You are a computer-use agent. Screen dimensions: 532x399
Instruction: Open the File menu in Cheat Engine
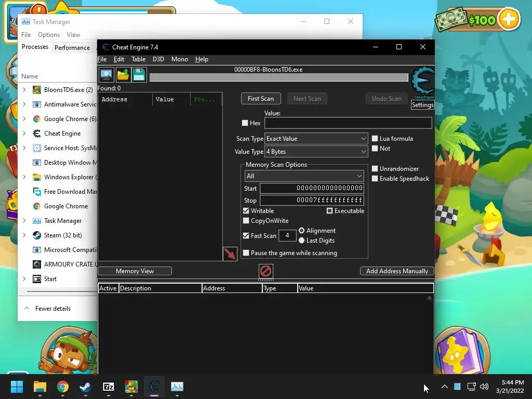coord(102,59)
